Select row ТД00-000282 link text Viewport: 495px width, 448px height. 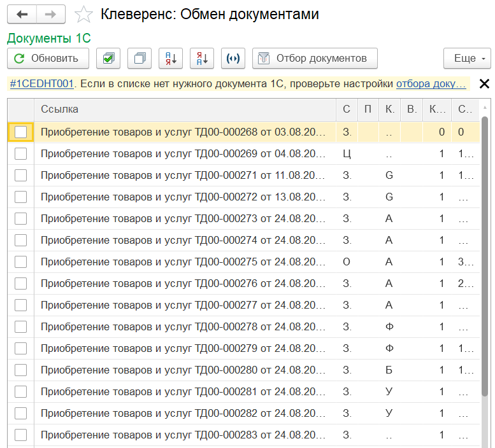(183, 414)
